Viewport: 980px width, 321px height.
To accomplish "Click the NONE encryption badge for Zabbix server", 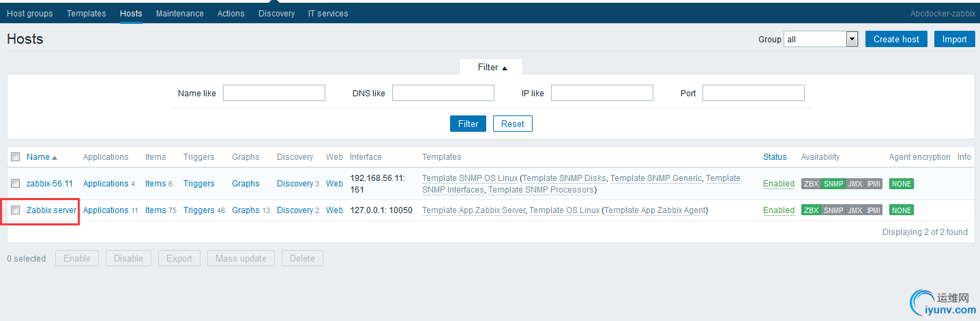I will coord(902,210).
